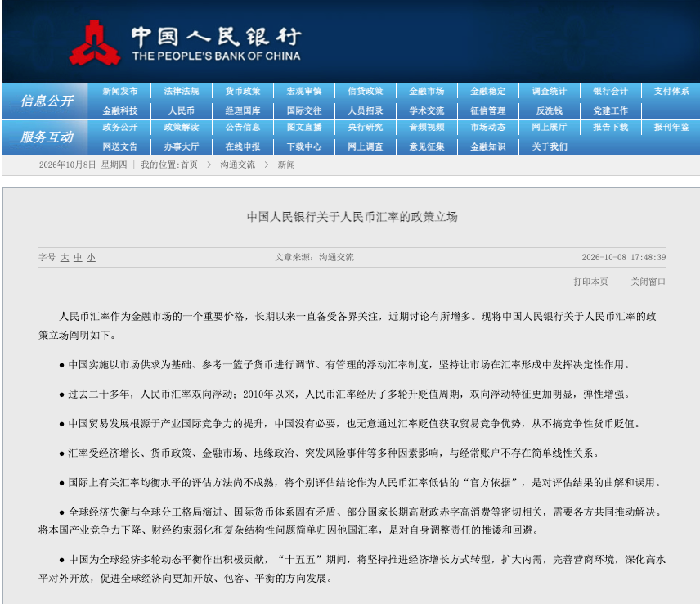The image size is (700, 604).
Task: Go to 下载中心
Action: point(304,146)
